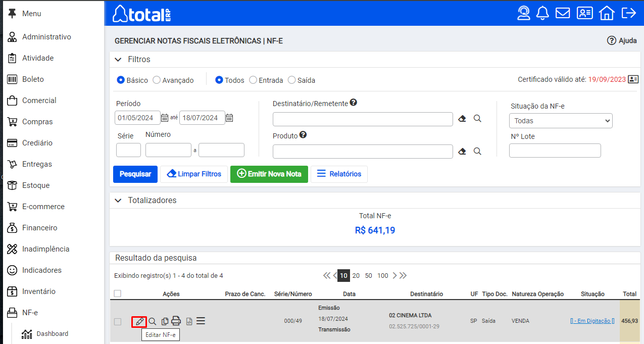Screen dimensions: 644x344
Task: Search Destinatário/Remetente with magnifier icon
Action: coord(477,119)
